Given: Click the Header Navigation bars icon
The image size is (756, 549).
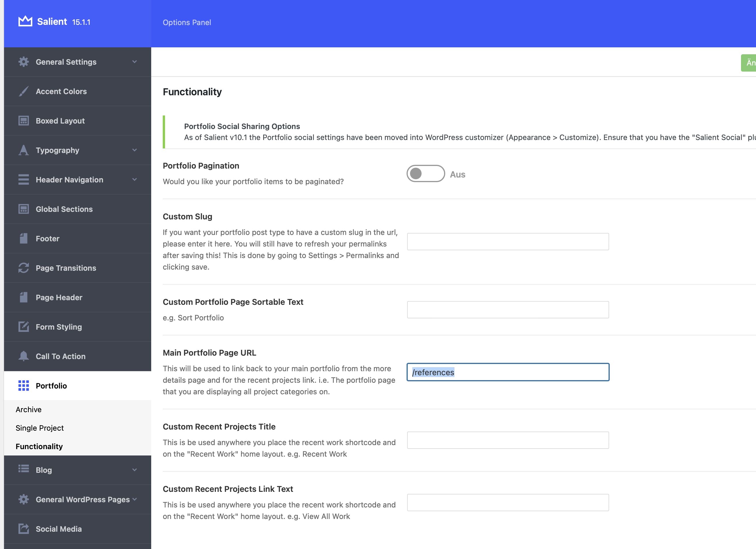Looking at the screenshot, I should (x=23, y=180).
